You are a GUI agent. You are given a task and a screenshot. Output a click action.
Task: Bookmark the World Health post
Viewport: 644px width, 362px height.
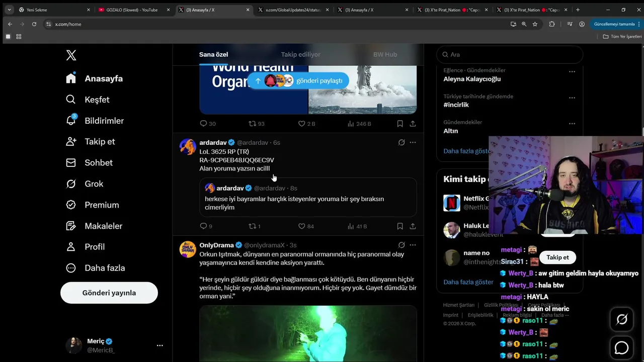point(400,124)
